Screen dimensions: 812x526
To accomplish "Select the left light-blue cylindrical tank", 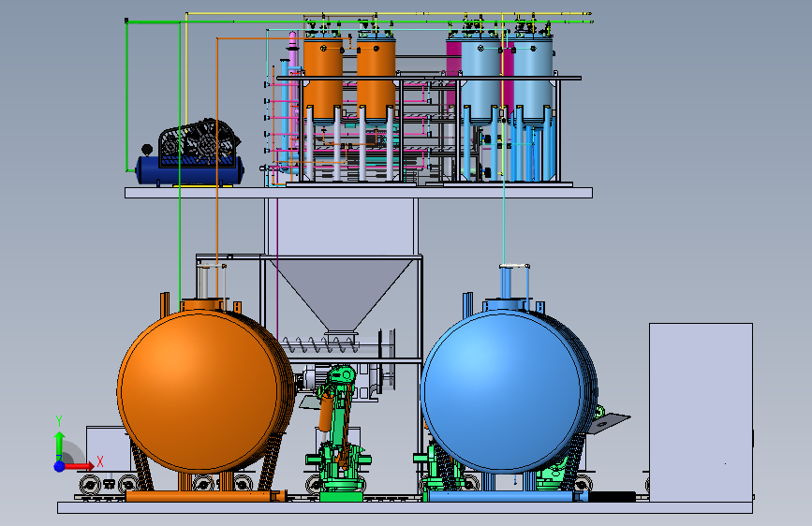I will tap(480, 78).
